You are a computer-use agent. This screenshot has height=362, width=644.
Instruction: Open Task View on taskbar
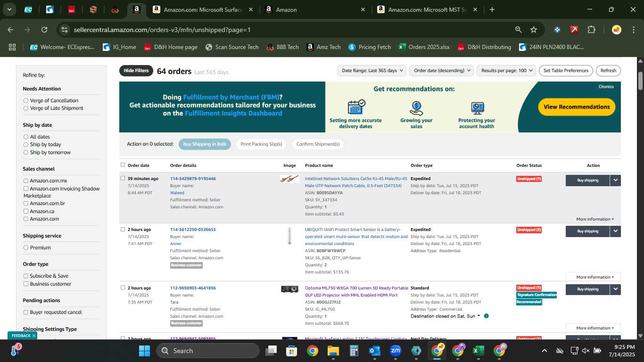click(271, 351)
